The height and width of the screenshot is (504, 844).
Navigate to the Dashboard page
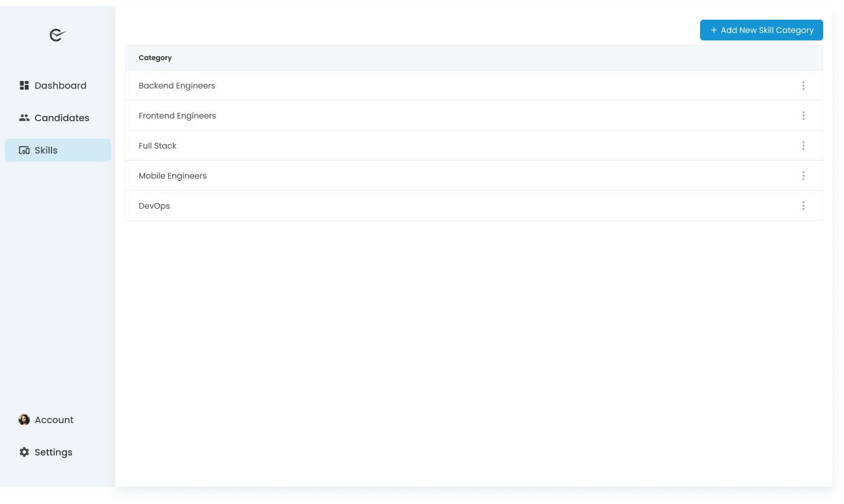pos(61,85)
